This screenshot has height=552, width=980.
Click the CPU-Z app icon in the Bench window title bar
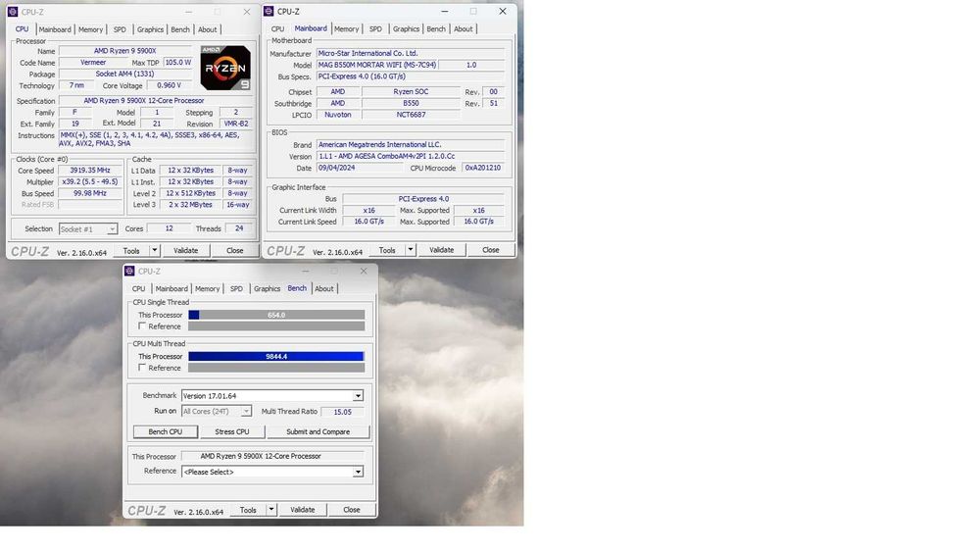(x=129, y=271)
